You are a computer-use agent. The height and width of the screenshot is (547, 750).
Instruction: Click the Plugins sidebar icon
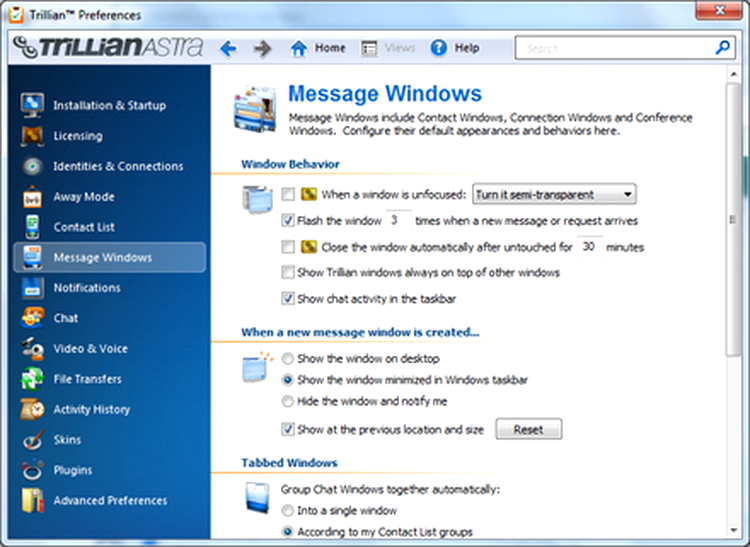coord(32,470)
